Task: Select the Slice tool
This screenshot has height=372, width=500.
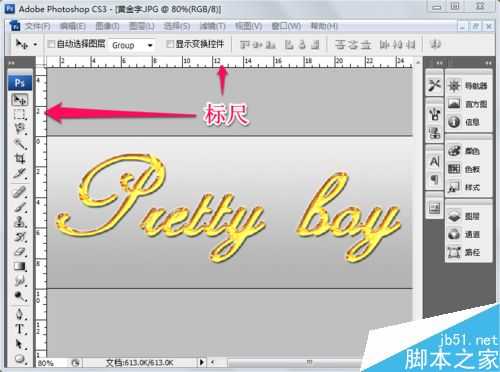Action: pyautogui.click(x=20, y=173)
